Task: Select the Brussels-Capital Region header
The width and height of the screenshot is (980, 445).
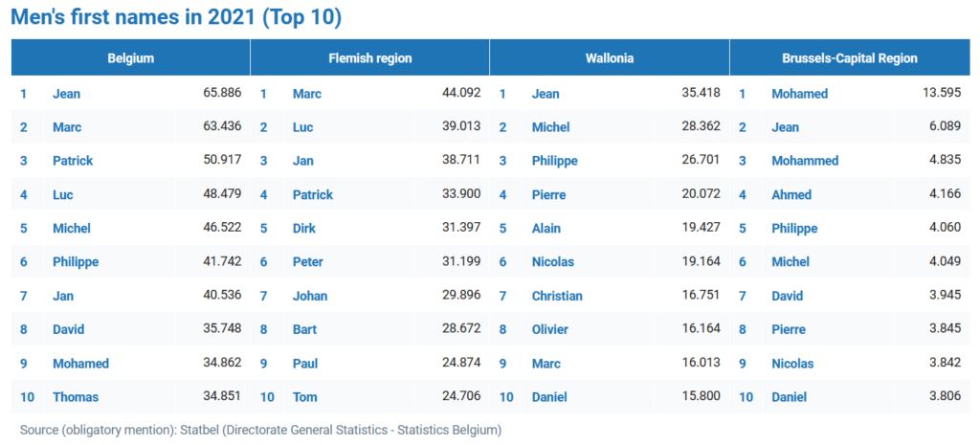Action: click(x=849, y=58)
